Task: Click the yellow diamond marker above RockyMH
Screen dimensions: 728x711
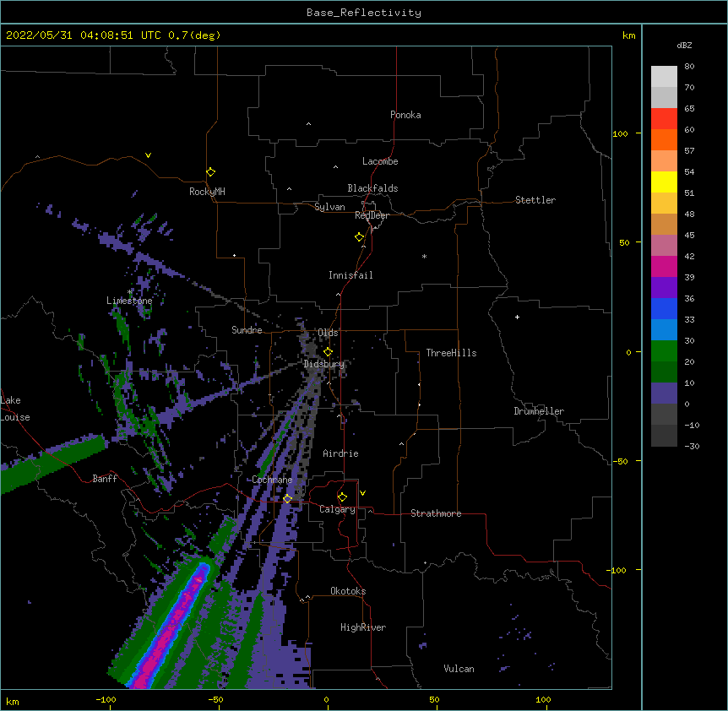Action: (x=211, y=171)
